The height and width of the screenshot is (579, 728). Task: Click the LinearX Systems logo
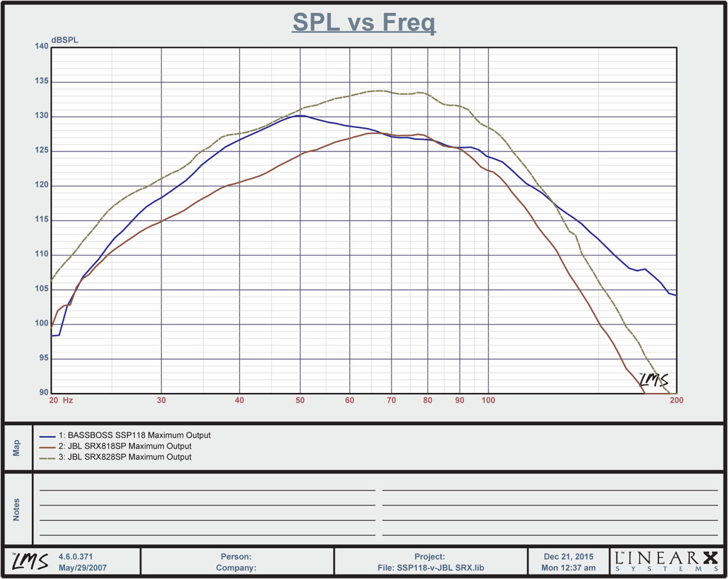tap(666, 561)
